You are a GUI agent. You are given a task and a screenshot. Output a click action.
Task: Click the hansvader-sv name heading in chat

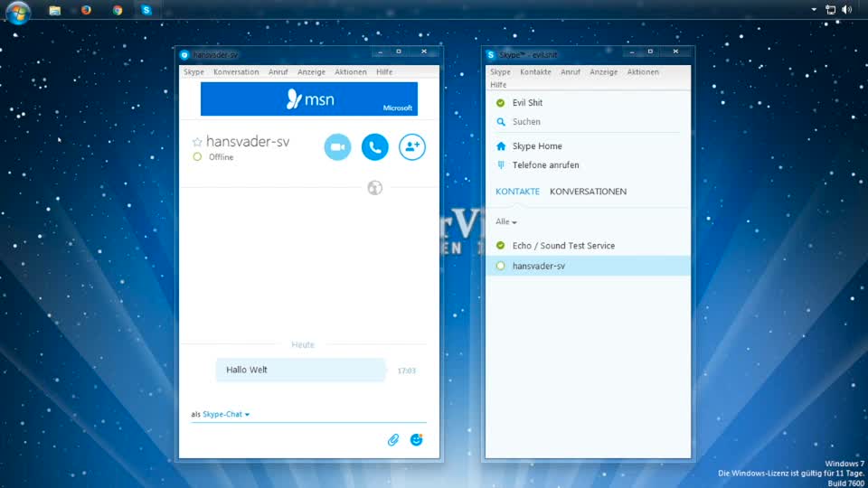pyautogui.click(x=248, y=142)
